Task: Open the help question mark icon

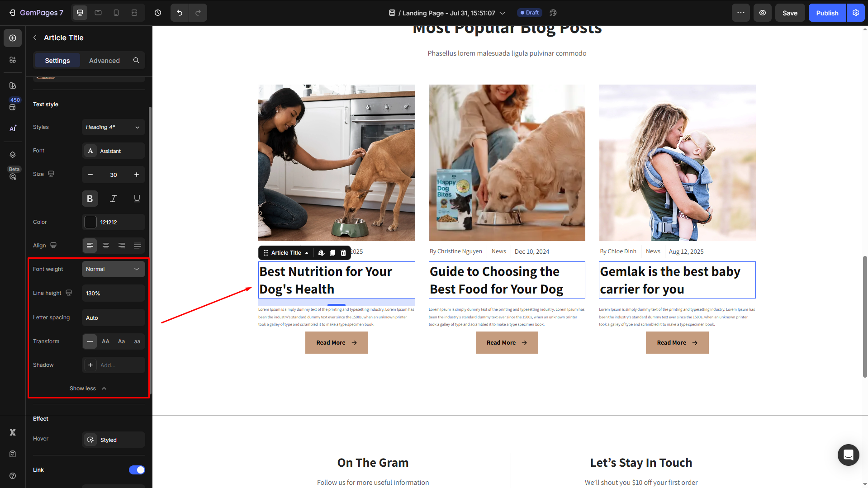Action: [13, 476]
